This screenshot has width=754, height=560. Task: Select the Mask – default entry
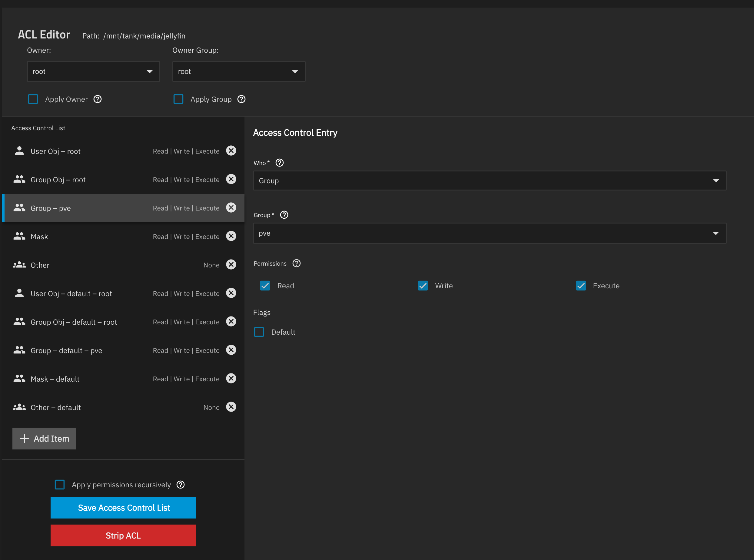click(x=123, y=379)
